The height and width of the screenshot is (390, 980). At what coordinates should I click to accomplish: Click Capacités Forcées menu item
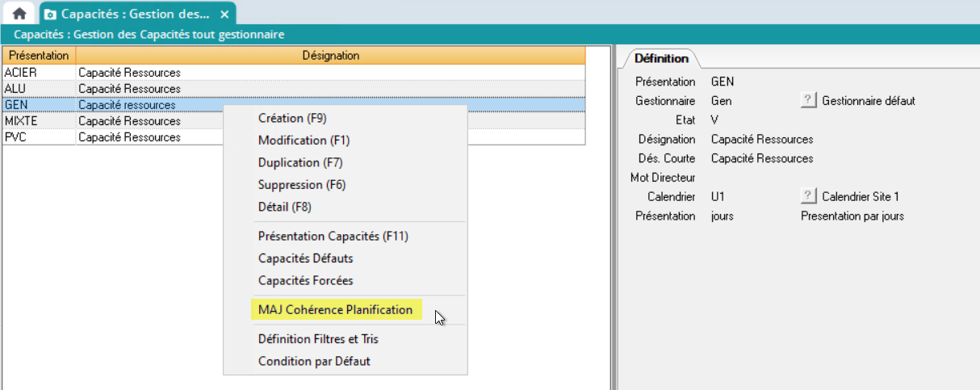tap(305, 281)
